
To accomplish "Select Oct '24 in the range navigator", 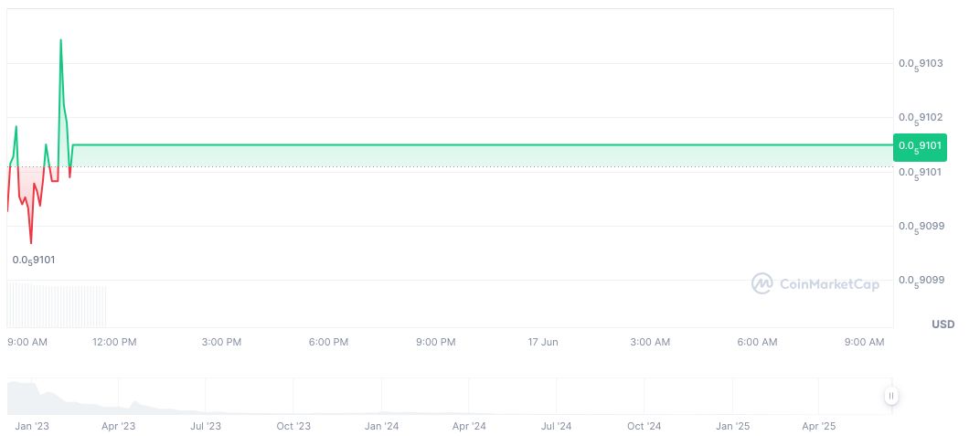I will [644, 426].
